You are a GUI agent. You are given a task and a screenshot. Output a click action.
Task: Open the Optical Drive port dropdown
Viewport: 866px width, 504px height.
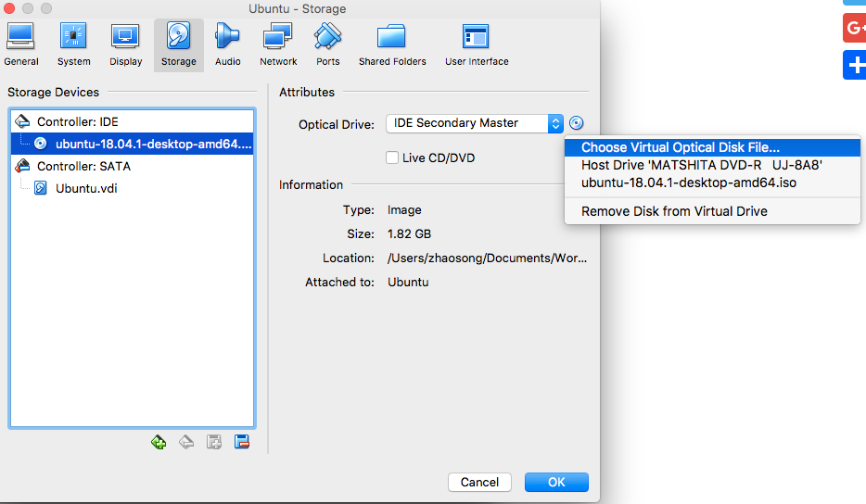coord(475,123)
